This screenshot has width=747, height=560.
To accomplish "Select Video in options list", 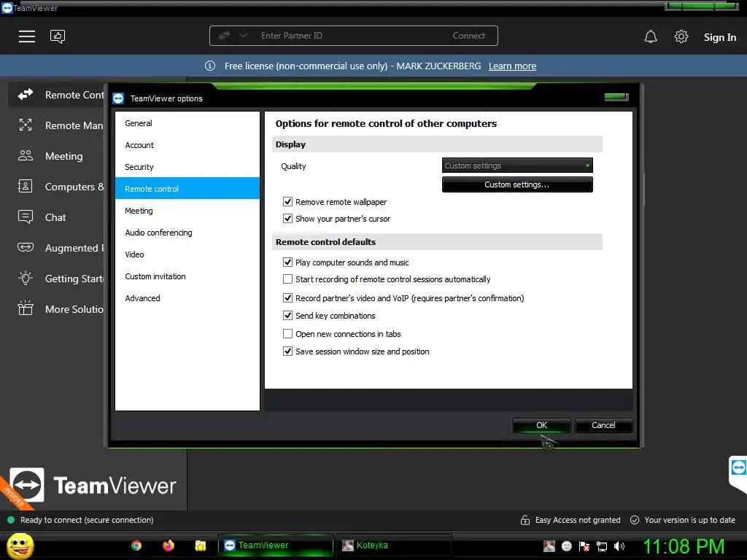I will pyautogui.click(x=187, y=254).
